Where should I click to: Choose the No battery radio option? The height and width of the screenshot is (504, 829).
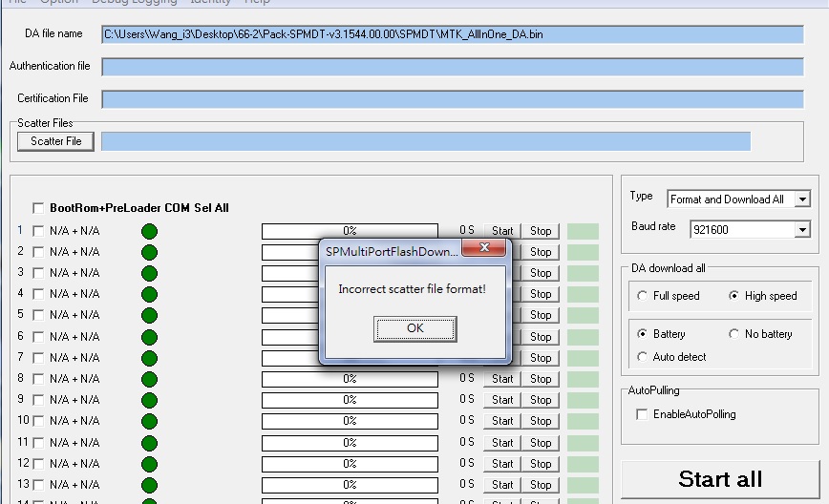733,334
